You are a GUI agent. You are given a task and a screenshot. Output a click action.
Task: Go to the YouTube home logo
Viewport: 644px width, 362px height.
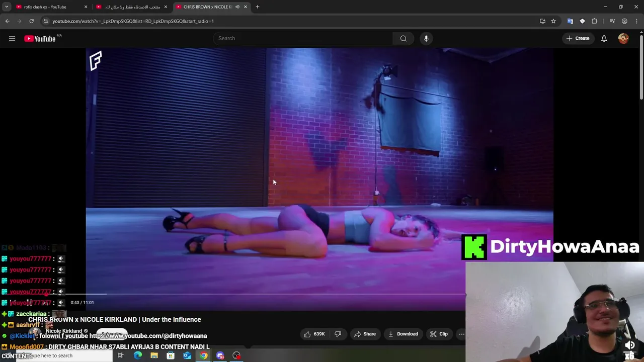click(40, 39)
